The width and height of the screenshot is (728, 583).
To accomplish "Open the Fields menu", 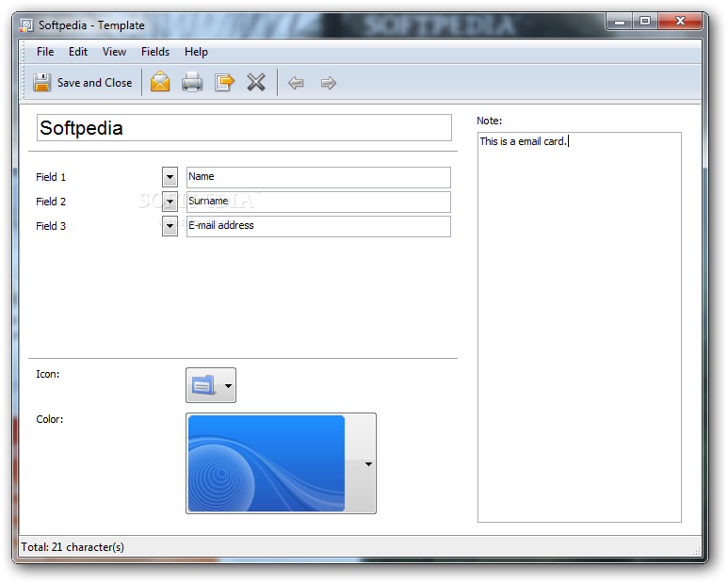I will click(x=155, y=52).
